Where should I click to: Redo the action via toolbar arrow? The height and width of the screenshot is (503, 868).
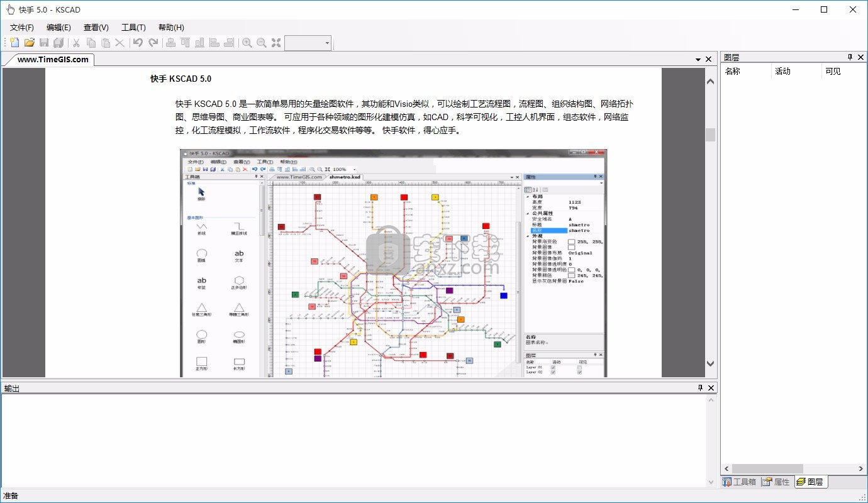click(x=153, y=43)
